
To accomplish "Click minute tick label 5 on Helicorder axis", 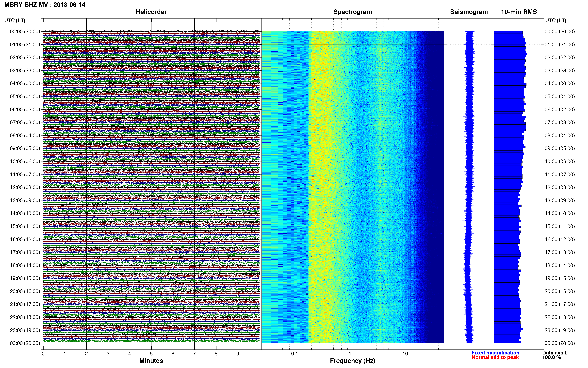I will 151,354.
